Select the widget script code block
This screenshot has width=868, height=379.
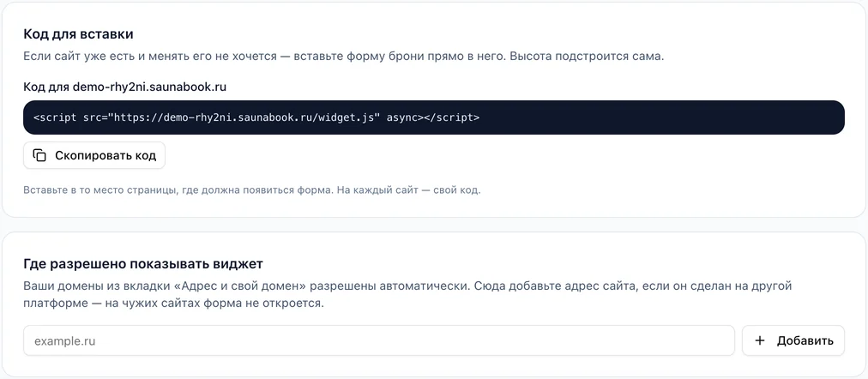click(434, 117)
